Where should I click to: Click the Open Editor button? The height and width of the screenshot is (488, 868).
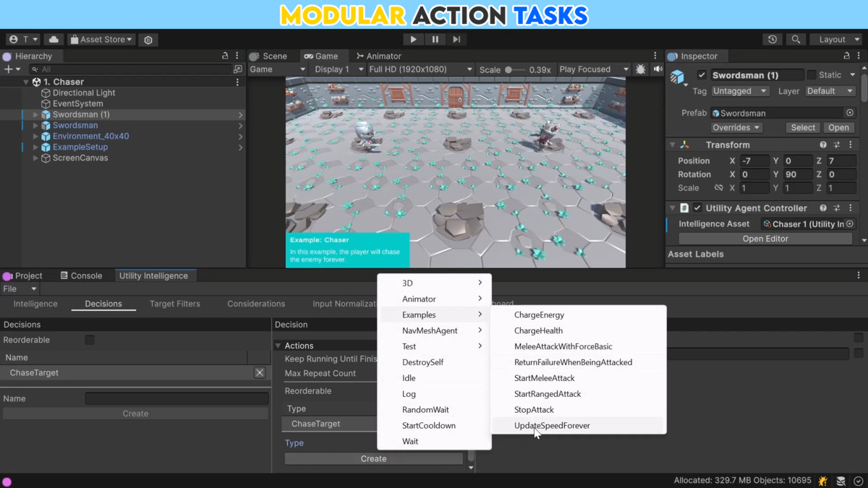click(765, 239)
